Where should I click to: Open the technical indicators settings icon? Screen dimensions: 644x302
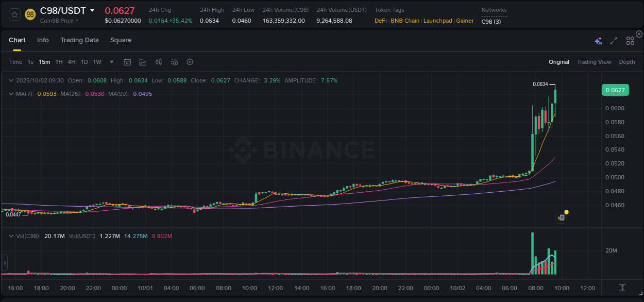174,62
